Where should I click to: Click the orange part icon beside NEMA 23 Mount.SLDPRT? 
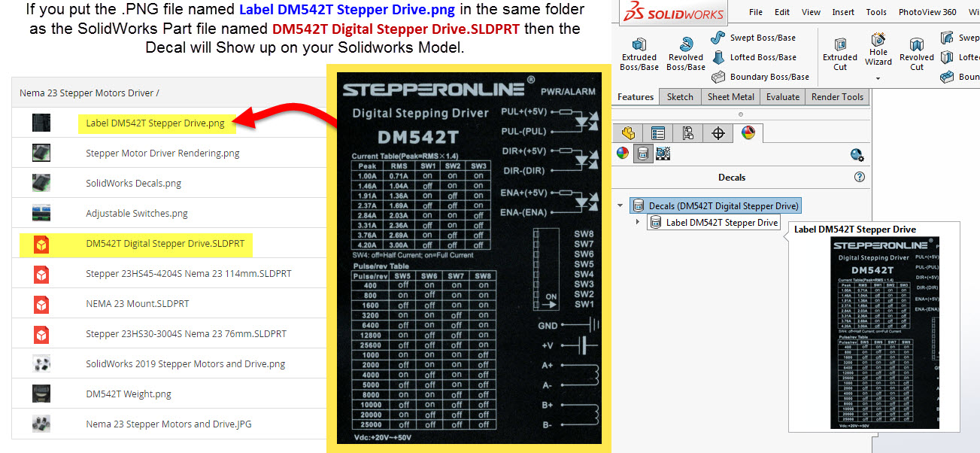[41, 304]
